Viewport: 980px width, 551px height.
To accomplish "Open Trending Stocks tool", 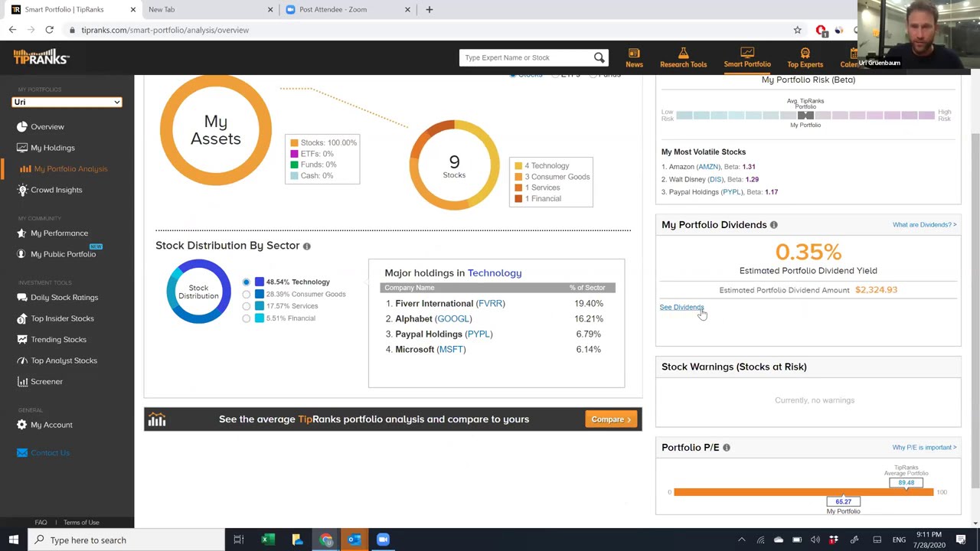I will (x=51, y=339).
